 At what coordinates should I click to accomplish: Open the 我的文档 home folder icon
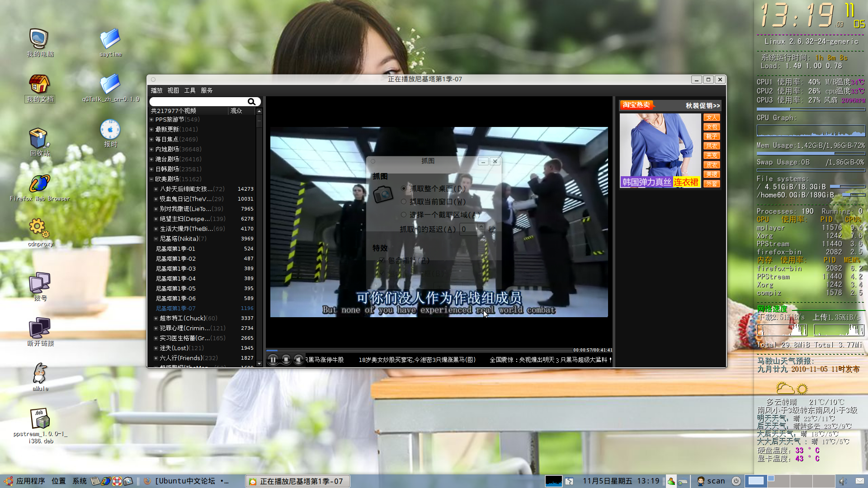(40, 89)
